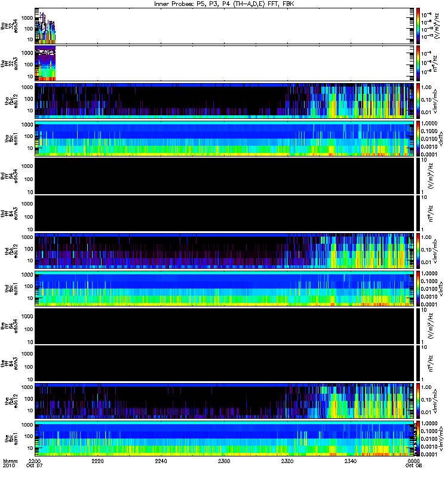
Task: Select the "thd fbk scm1" panel label
Action: click(x=11, y=289)
